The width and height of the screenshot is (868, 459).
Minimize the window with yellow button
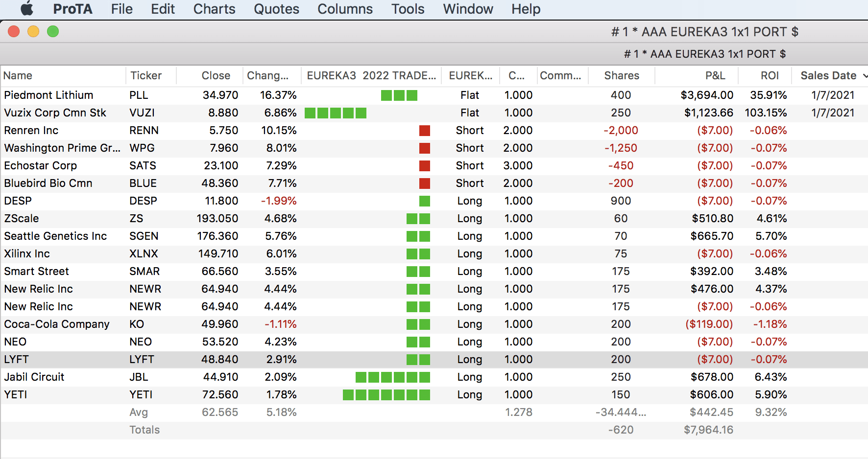[33, 31]
